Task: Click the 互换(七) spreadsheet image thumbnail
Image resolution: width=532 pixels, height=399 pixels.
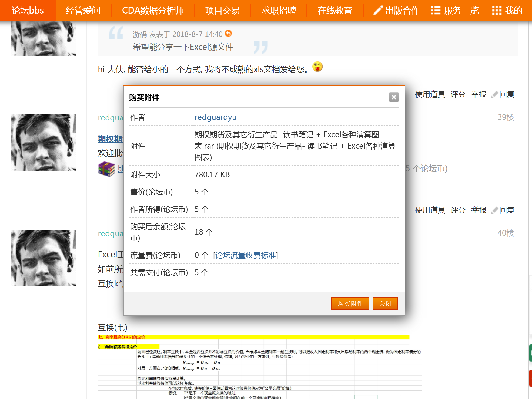Action: (x=259, y=367)
